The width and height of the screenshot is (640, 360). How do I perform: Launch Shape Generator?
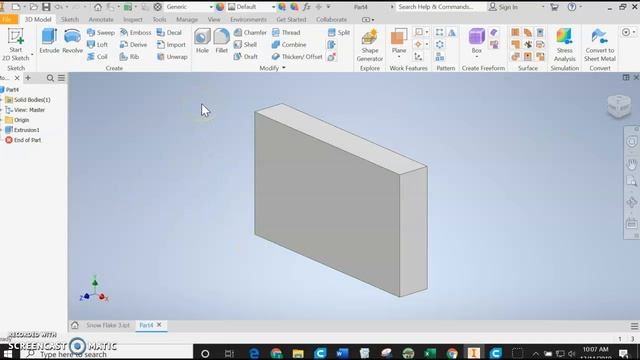click(x=369, y=45)
